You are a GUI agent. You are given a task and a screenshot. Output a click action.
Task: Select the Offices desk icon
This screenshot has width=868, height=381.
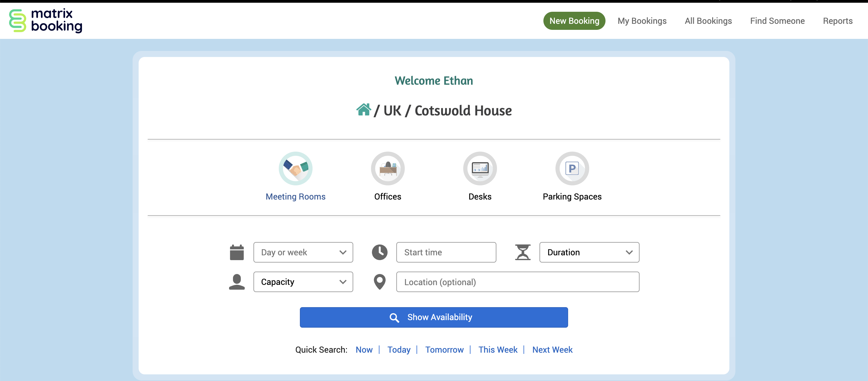[x=388, y=168]
